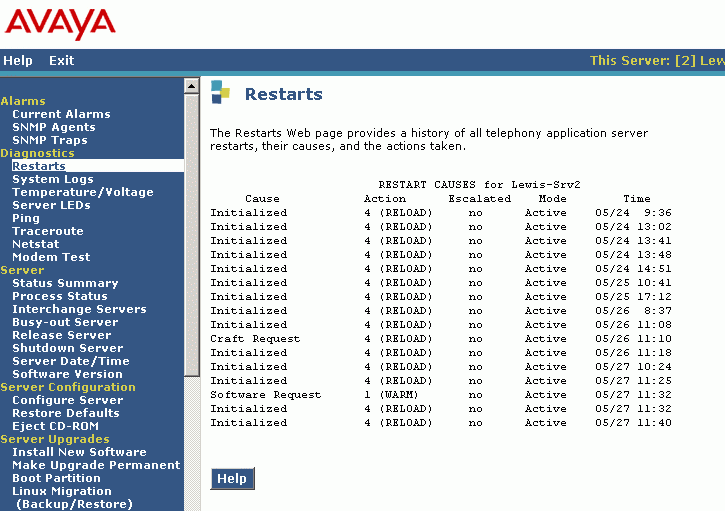Click the Restarts page heading
This screenshot has width=725, height=511.
(283, 94)
